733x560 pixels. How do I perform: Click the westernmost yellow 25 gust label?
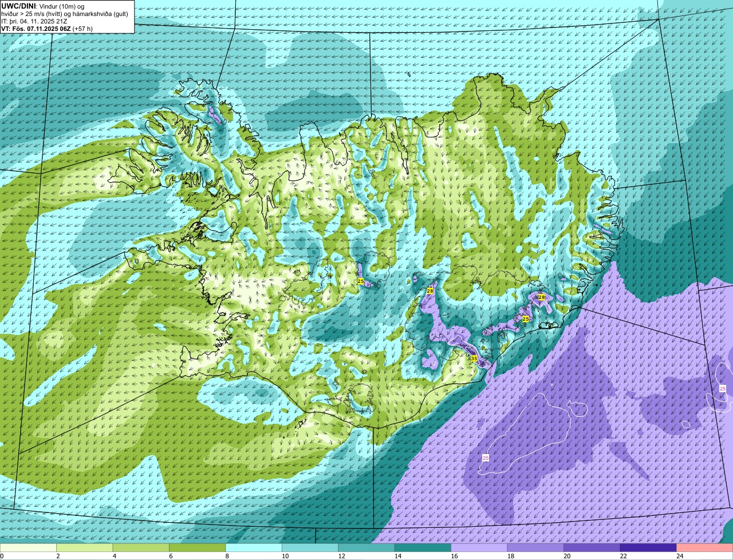tap(360, 281)
